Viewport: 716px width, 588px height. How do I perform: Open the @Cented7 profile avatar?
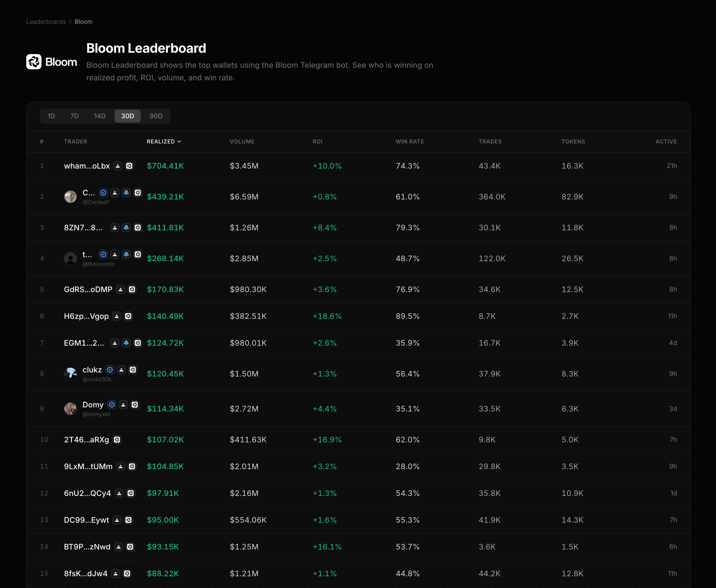click(71, 197)
